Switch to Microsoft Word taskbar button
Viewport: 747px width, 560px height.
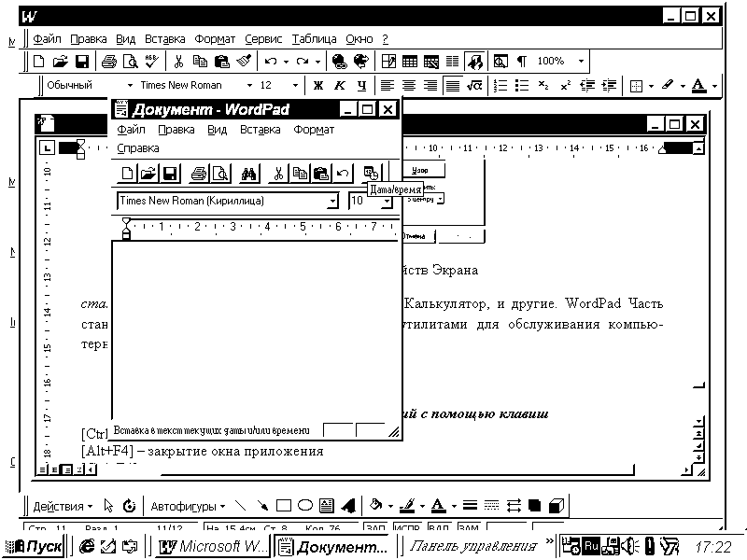212,546
